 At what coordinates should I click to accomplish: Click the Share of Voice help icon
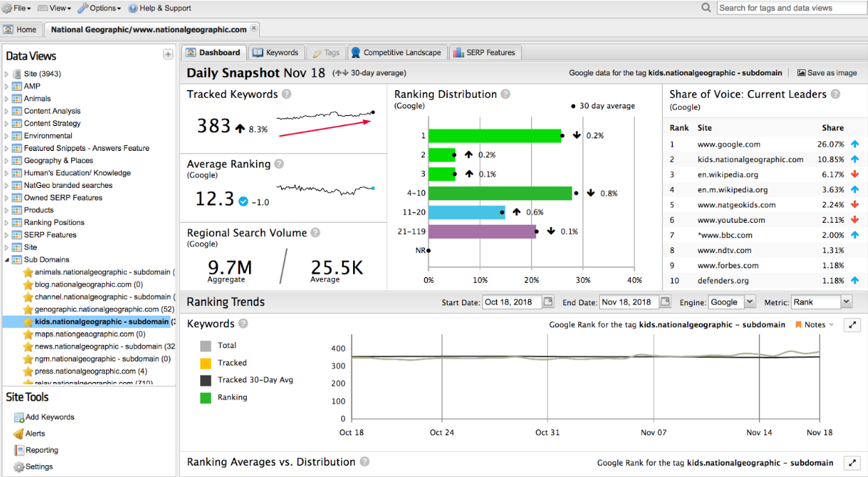(x=835, y=94)
